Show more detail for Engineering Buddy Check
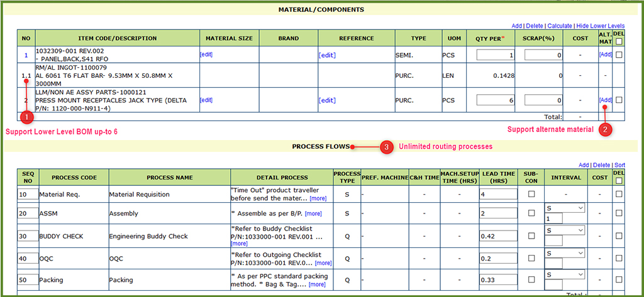Image resolution: width=644 pixels, height=297 pixels. [x=240, y=244]
